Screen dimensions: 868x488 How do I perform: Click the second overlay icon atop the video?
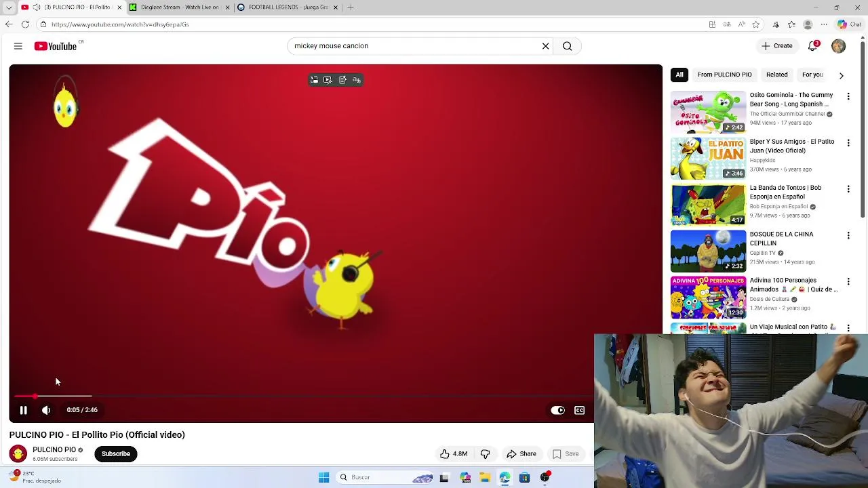(328, 80)
